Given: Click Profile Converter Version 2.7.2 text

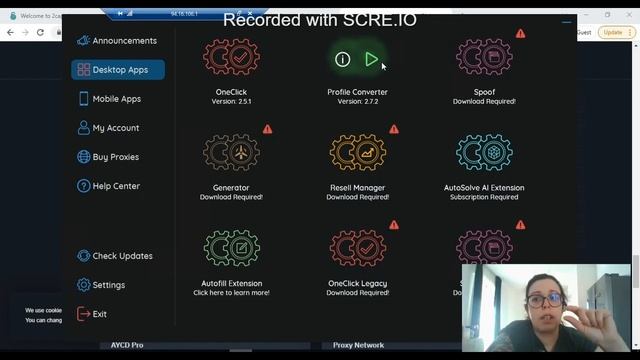Looking at the screenshot, I should (358, 102).
